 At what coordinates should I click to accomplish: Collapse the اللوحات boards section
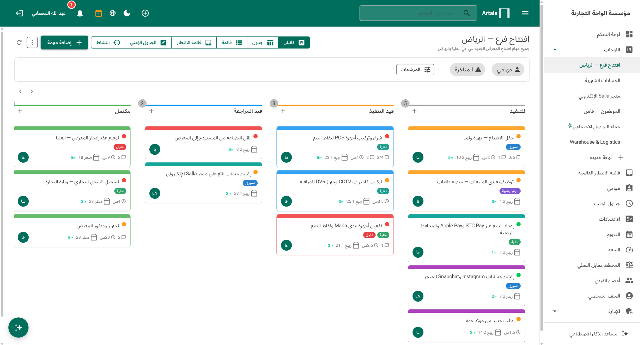555,50
